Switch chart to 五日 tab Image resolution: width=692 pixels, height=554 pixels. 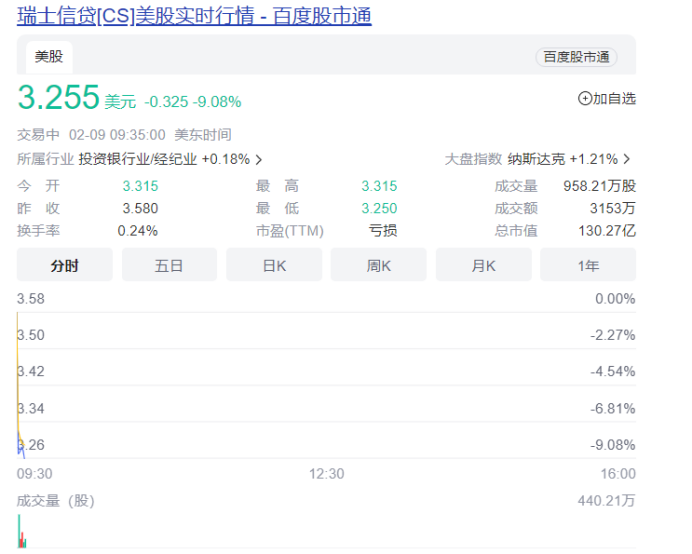(169, 265)
